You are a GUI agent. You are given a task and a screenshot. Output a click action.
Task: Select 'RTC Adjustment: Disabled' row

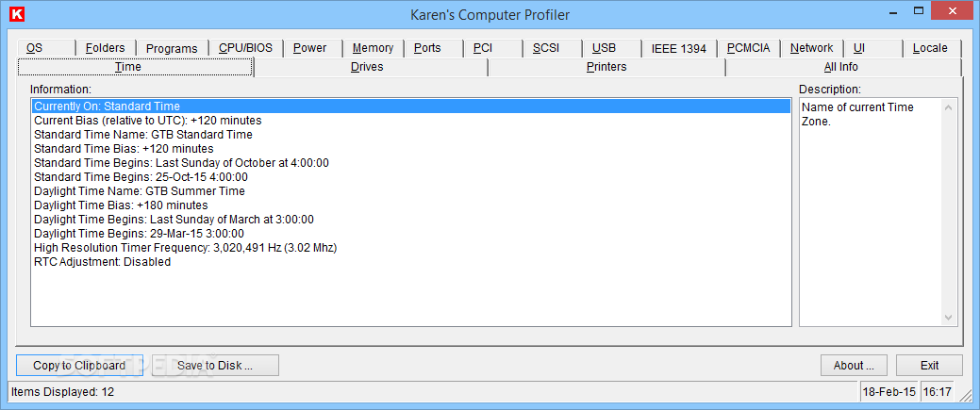tap(411, 263)
